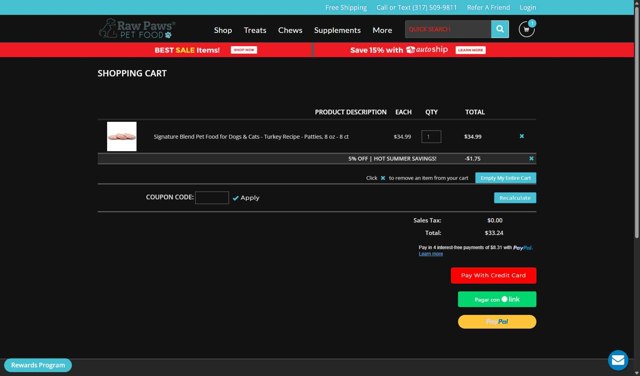
Task: Focus the Coupon Code input
Action: pyautogui.click(x=212, y=198)
